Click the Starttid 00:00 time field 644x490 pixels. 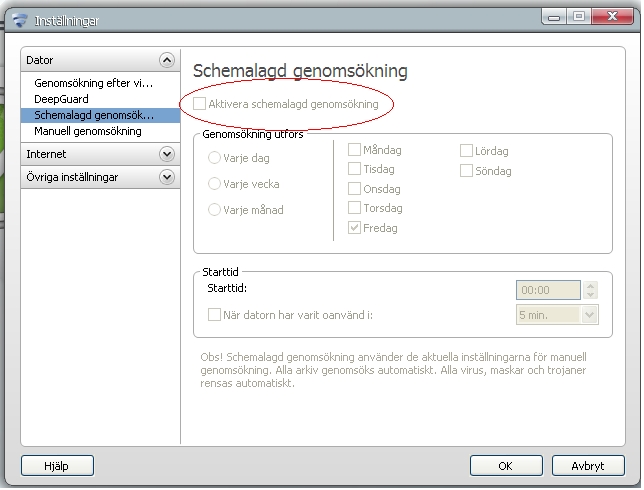tap(548, 290)
